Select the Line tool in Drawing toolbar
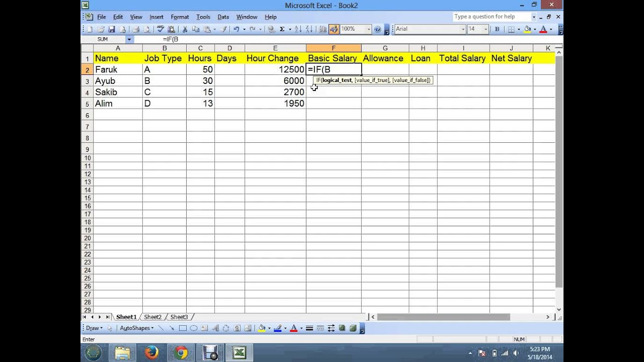The image size is (644, 362). pos(160,328)
